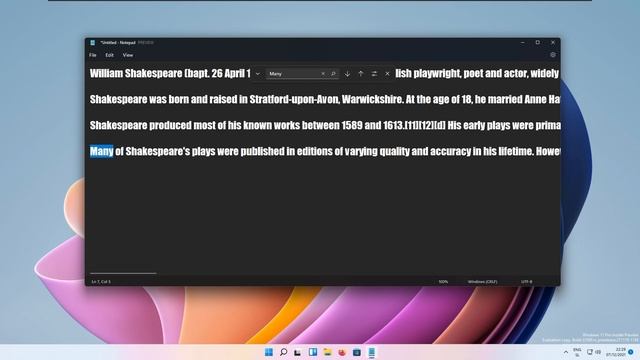640x360 pixels.
Task: Click the Notepad app icon in title bar
Action: tap(93, 42)
